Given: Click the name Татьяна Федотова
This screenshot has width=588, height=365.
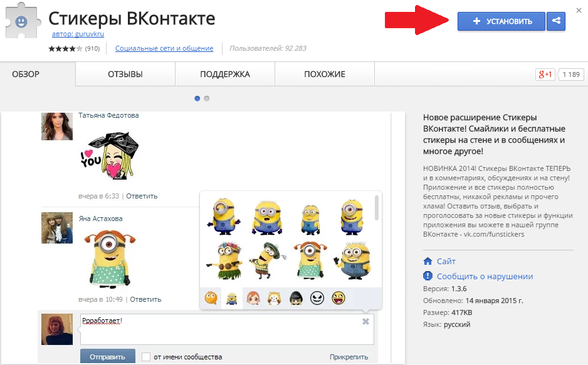Looking at the screenshot, I should click(x=108, y=115).
